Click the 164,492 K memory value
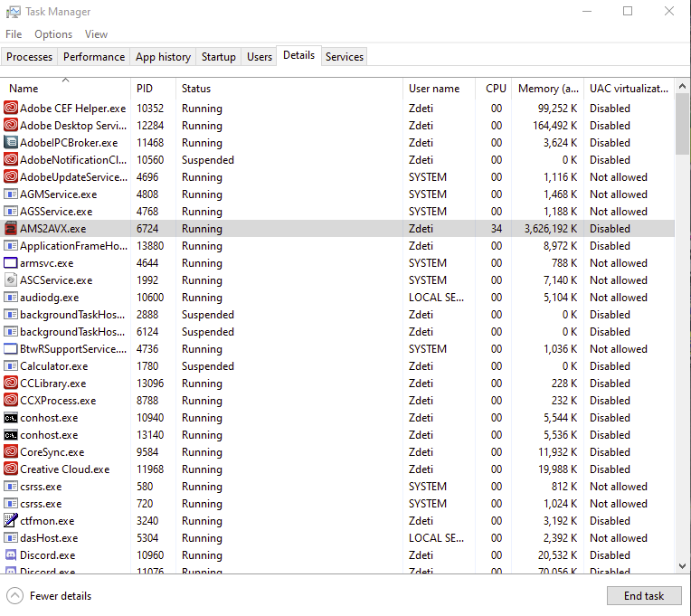 pos(554,126)
